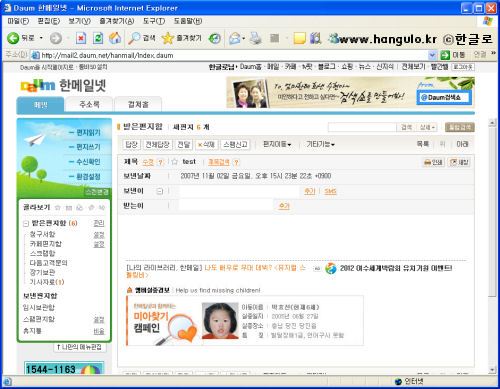Viewport: 500px width, 389px height.
Task: Click the 제목검색 link
Action: coord(219,162)
